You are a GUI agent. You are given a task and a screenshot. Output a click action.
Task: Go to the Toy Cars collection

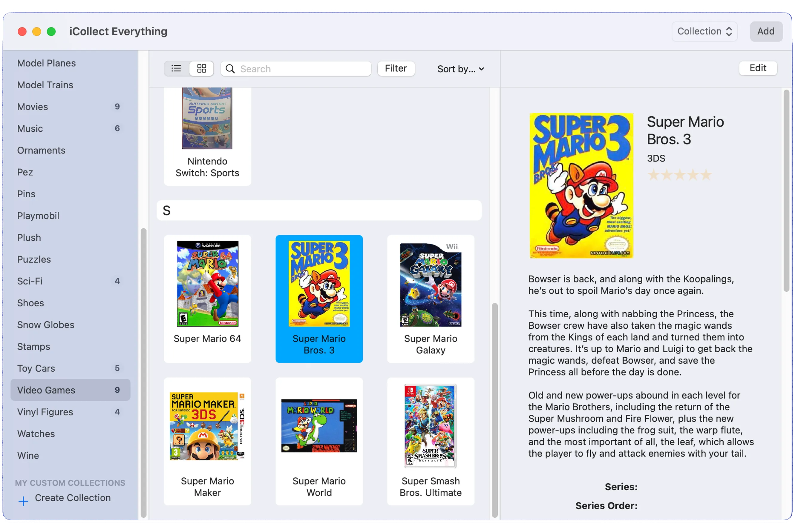(x=36, y=368)
